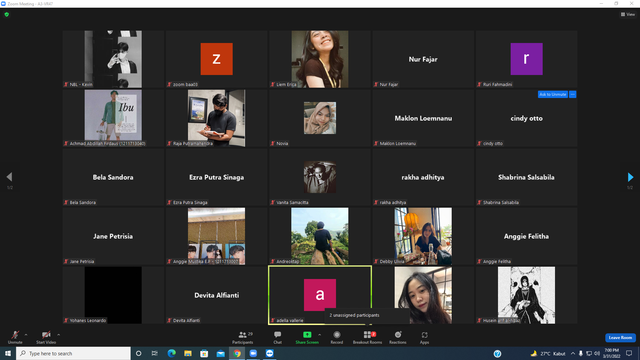This screenshot has height=360, width=640.
Task: Open the Windows notification center
Action: 629,353
